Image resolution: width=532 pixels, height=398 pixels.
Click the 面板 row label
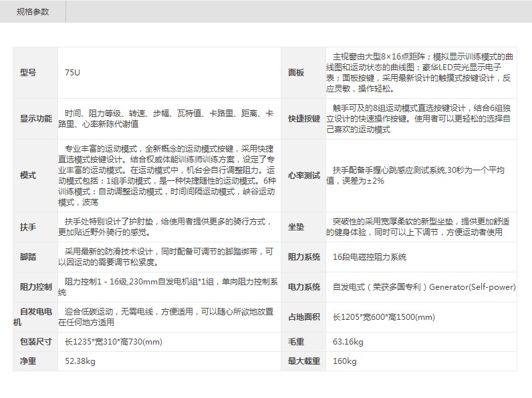coord(295,72)
